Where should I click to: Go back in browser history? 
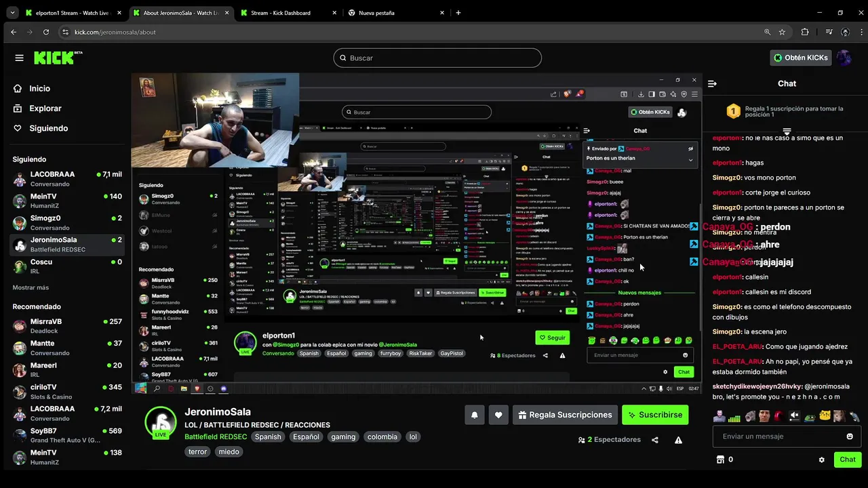[13, 32]
